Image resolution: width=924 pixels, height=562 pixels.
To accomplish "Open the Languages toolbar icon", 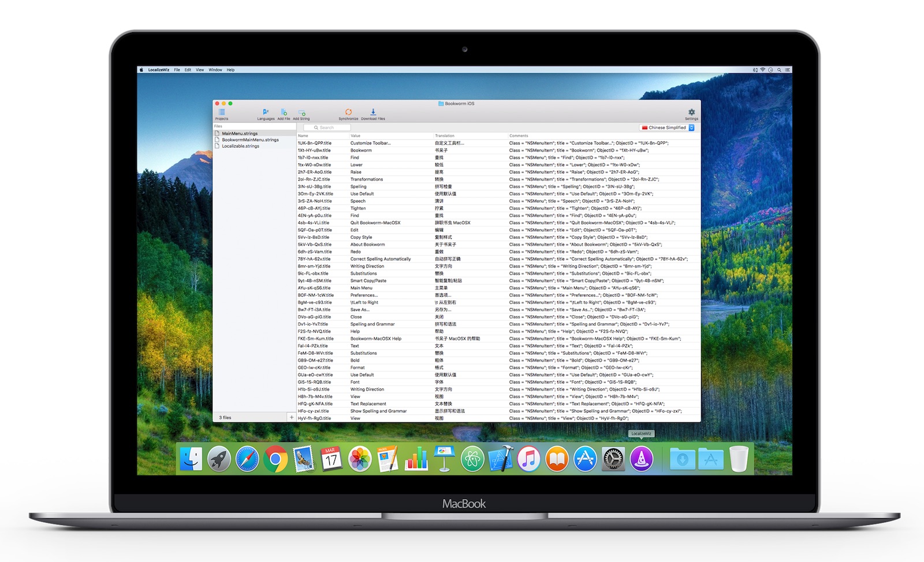I will click(266, 114).
